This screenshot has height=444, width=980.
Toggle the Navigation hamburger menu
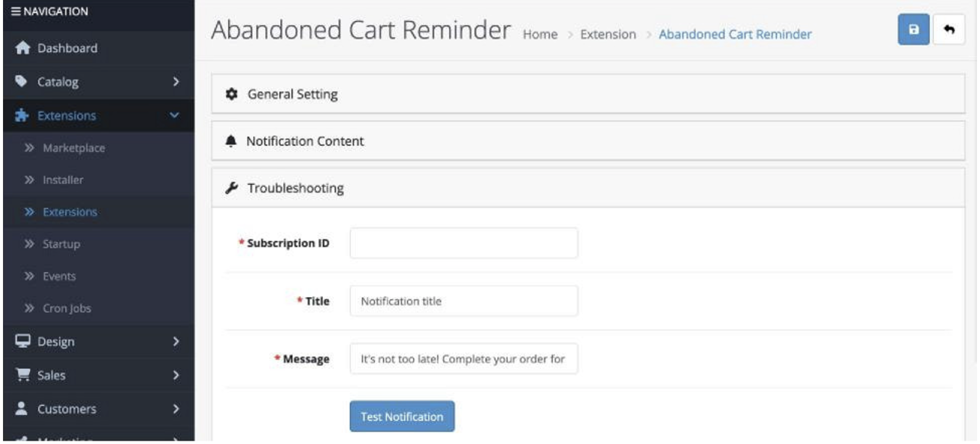[x=16, y=11]
